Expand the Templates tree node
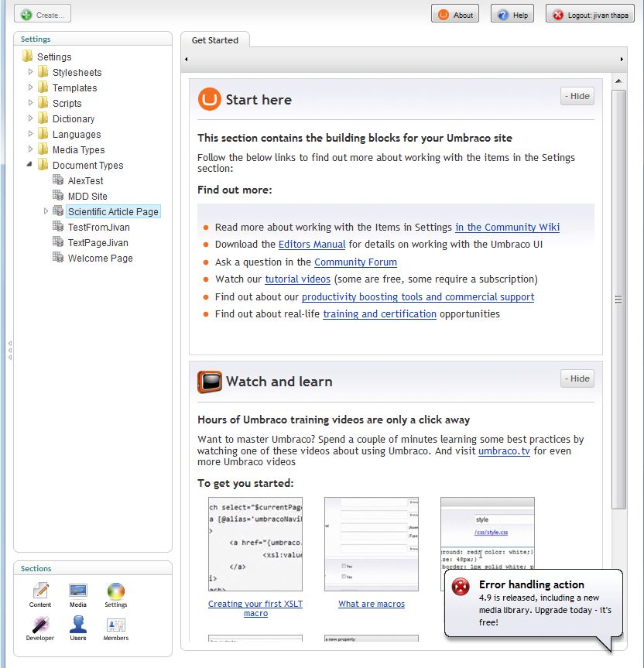 [30, 87]
